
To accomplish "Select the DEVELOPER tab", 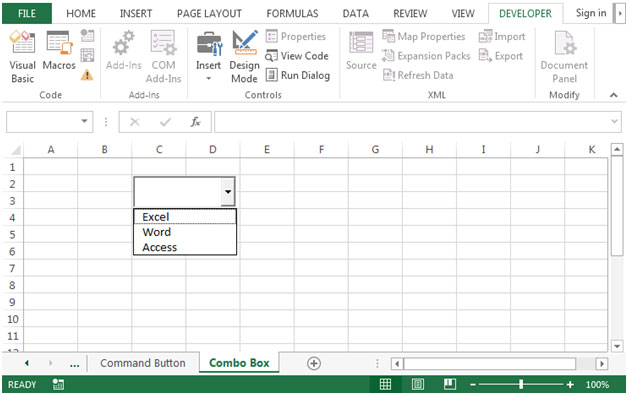I will 525,14.
